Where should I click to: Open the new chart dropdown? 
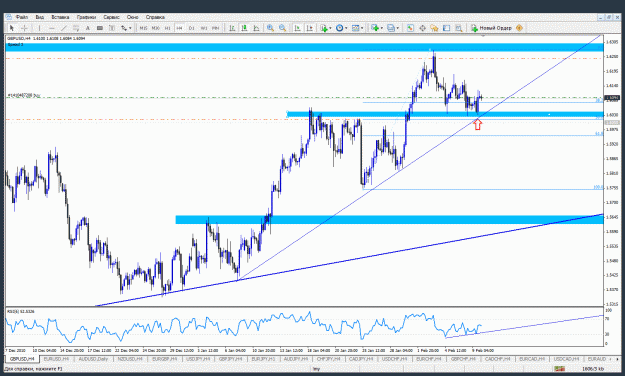click(x=377, y=28)
